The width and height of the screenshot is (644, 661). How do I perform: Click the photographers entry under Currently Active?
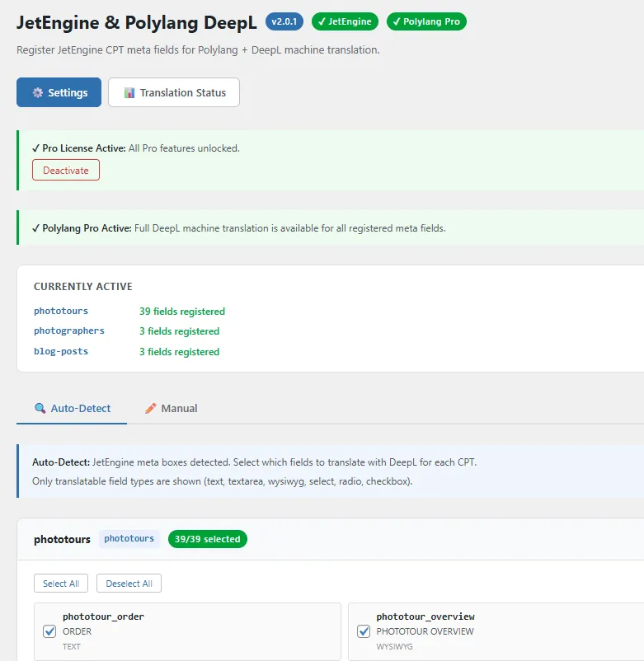(69, 331)
